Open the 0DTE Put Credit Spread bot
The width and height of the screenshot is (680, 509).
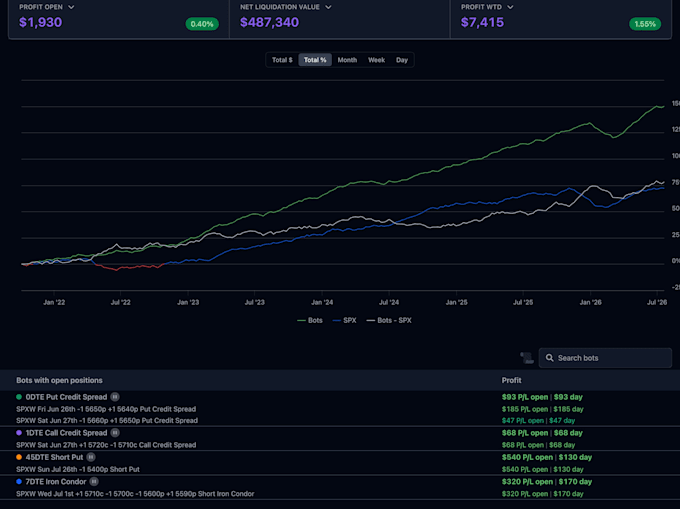coord(66,397)
